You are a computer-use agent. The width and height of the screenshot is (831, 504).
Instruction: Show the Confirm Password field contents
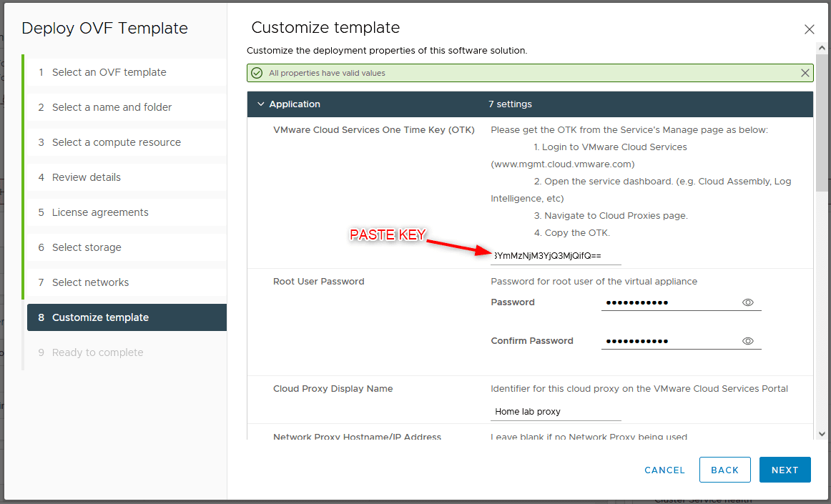[x=747, y=341]
